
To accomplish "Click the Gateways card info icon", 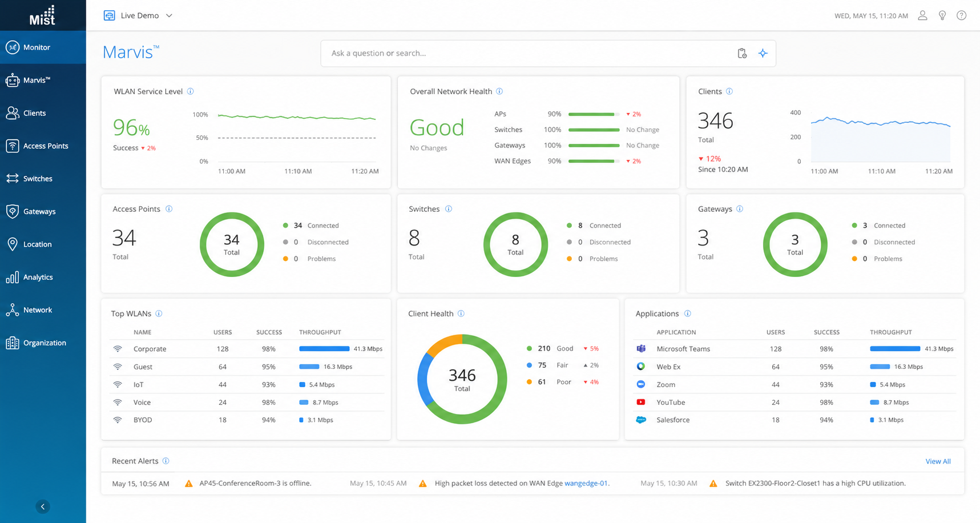I will tap(740, 209).
